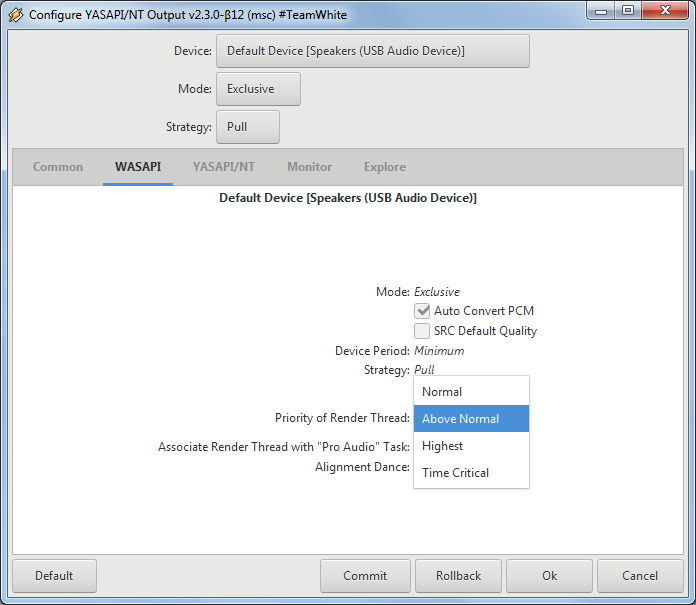This screenshot has width=696, height=605.
Task: Open the Device selection dropdown
Action: (x=372, y=51)
